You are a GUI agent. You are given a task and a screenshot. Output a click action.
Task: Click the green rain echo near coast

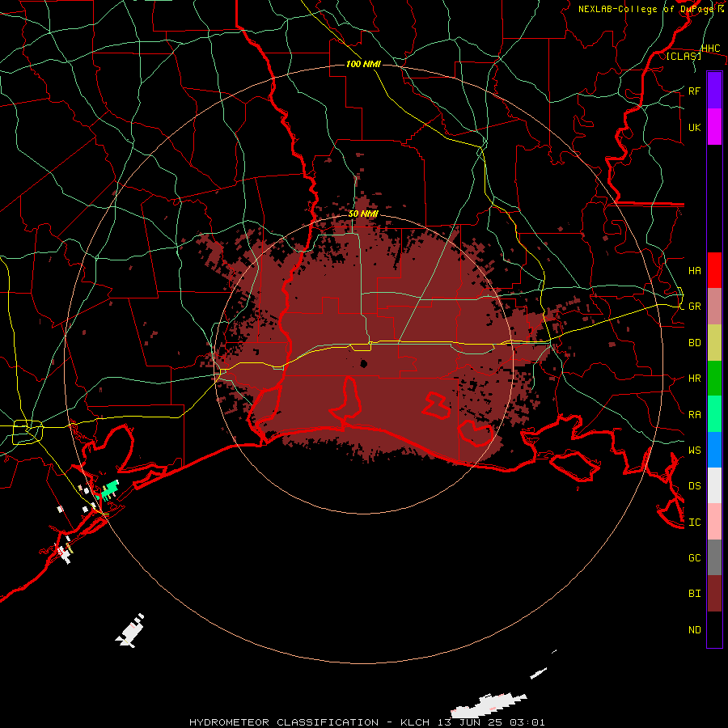coord(110,490)
